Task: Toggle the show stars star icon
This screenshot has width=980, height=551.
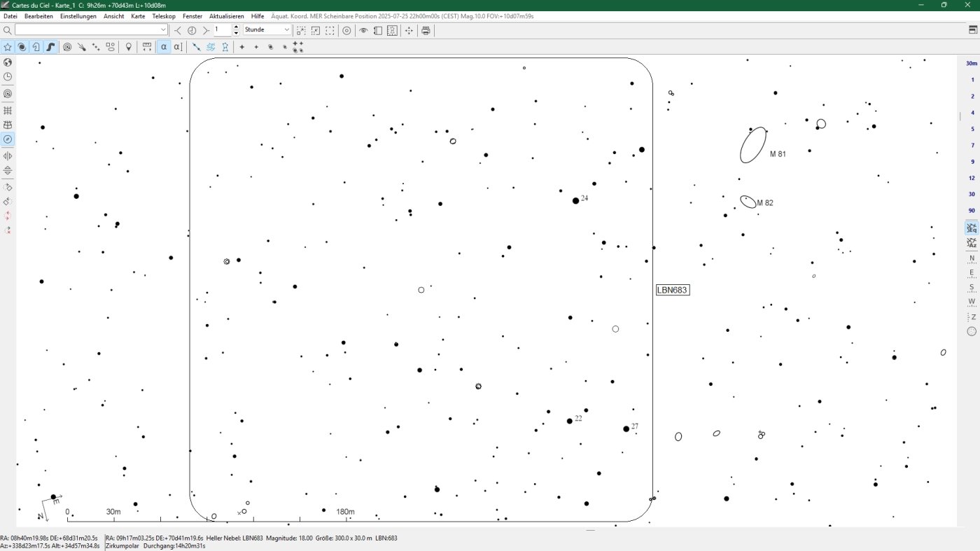Action: (8, 47)
